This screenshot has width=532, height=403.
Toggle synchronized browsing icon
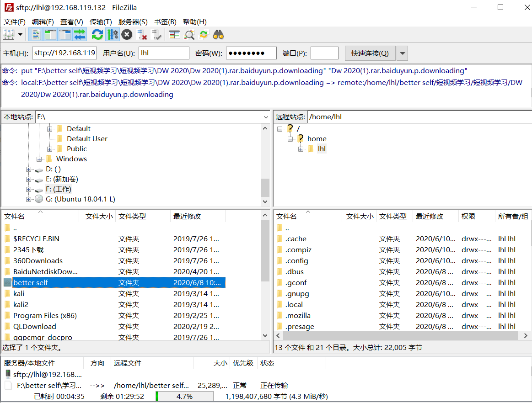point(204,35)
